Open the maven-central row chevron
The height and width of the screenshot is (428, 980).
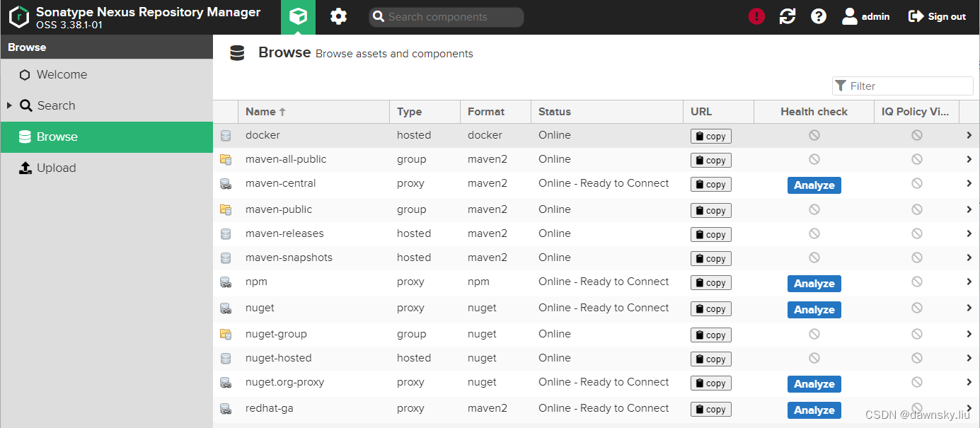point(969,183)
